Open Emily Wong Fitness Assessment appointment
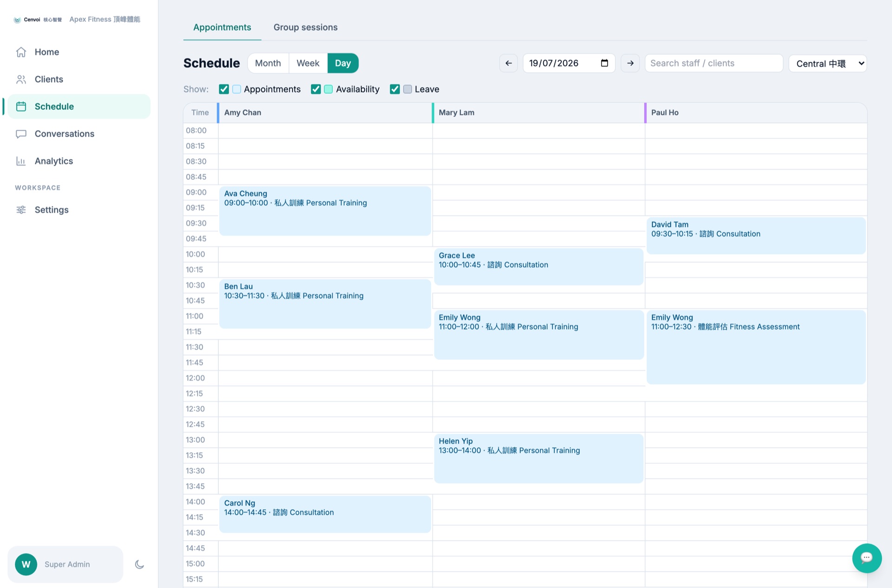The image size is (892, 588). click(x=756, y=347)
